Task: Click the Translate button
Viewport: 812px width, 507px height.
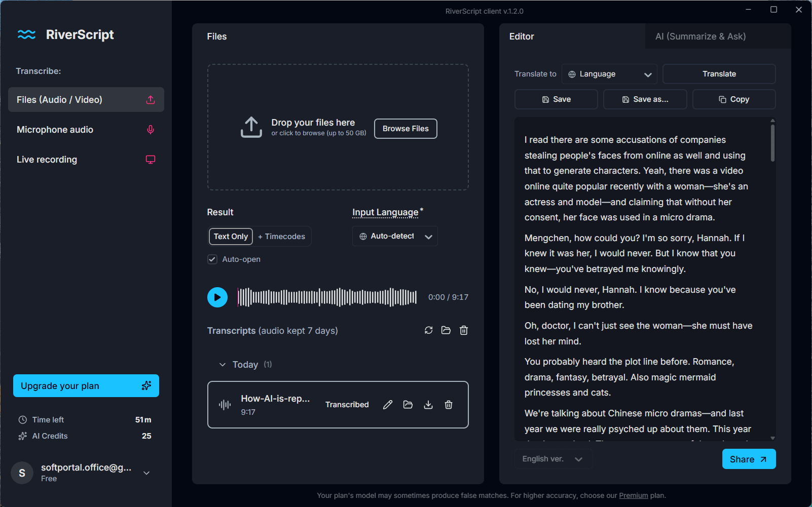Action: (719, 74)
